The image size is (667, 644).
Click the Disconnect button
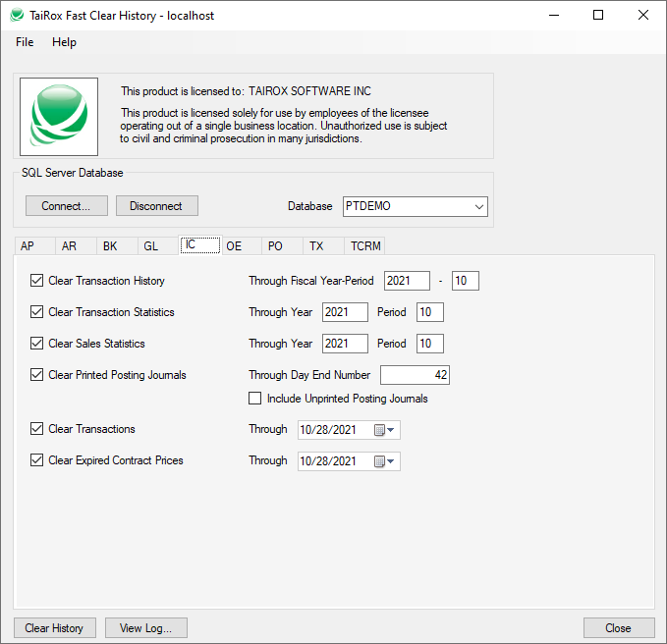(156, 206)
